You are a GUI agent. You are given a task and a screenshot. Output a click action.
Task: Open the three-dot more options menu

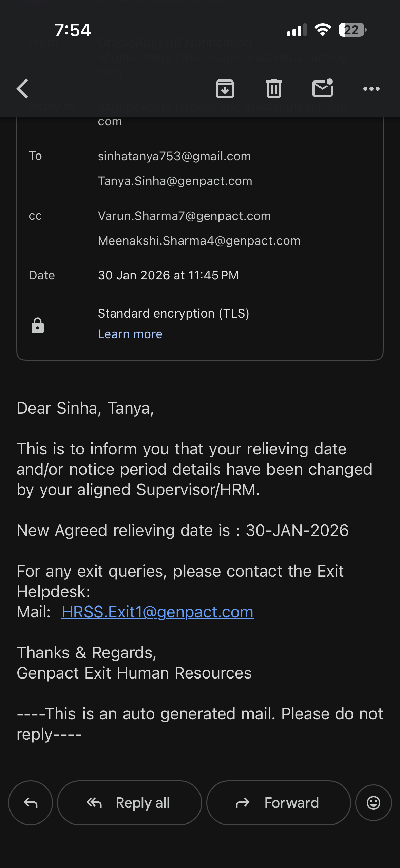pyautogui.click(x=371, y=89)
